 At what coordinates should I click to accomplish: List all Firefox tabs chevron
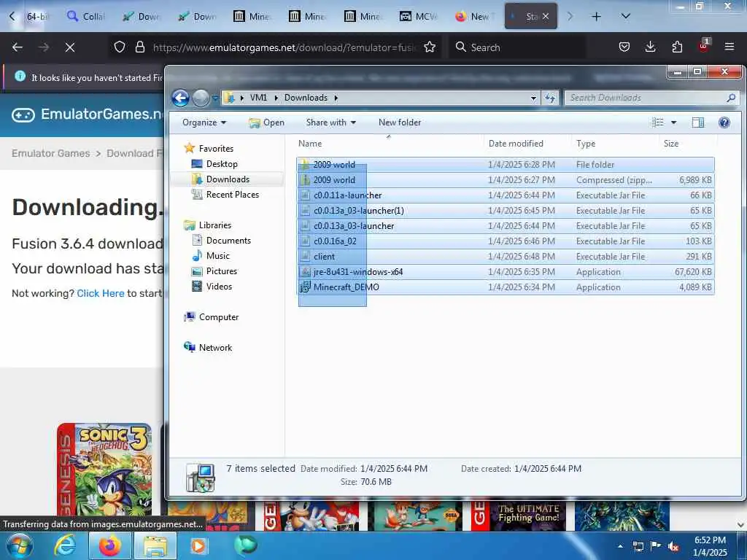pyautogui.click(x=626, y=17)
